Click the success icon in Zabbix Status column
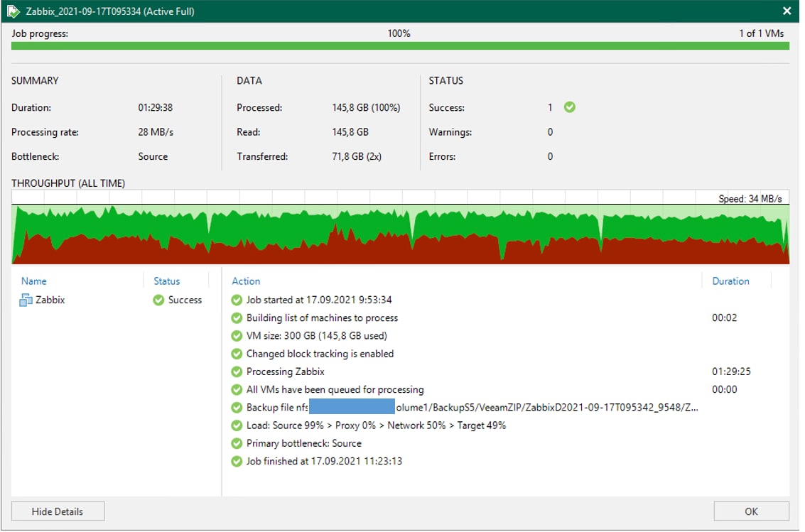 point(160,302)
